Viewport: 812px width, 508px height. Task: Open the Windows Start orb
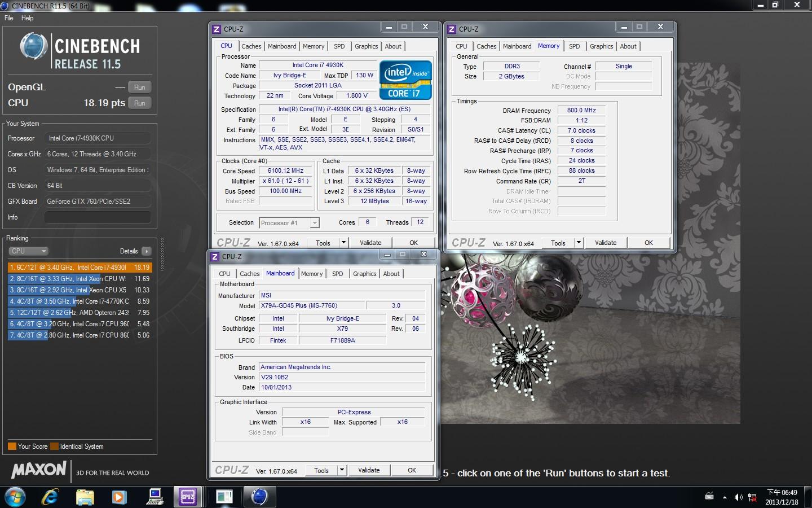[x=15, y=497]
